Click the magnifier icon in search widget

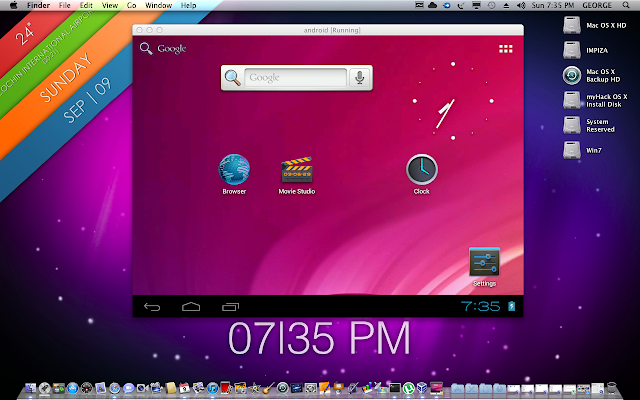233,78
